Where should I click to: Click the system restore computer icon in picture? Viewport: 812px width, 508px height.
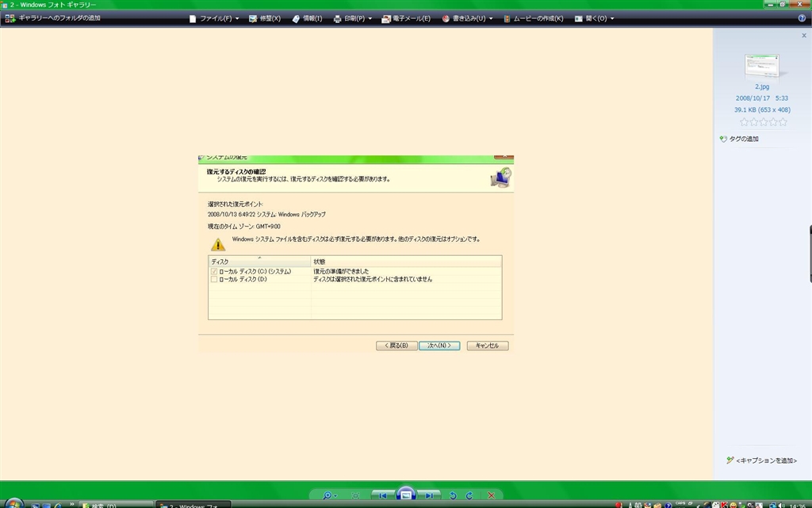(x=501, y=178)
